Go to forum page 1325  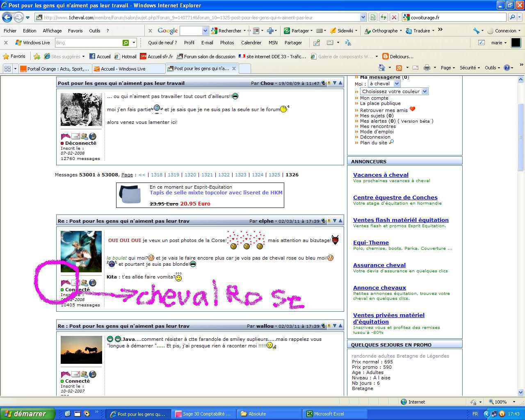point(274,175)
